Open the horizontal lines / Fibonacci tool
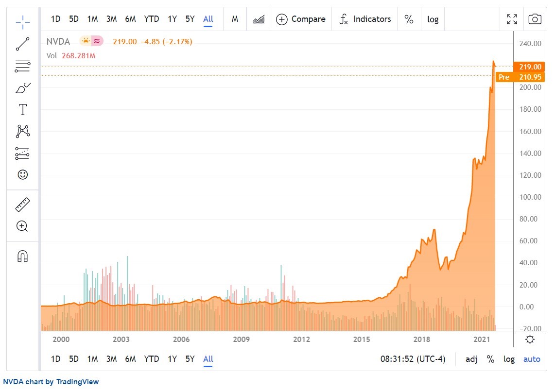Screen dimensions: 555x392 [23, 66]
